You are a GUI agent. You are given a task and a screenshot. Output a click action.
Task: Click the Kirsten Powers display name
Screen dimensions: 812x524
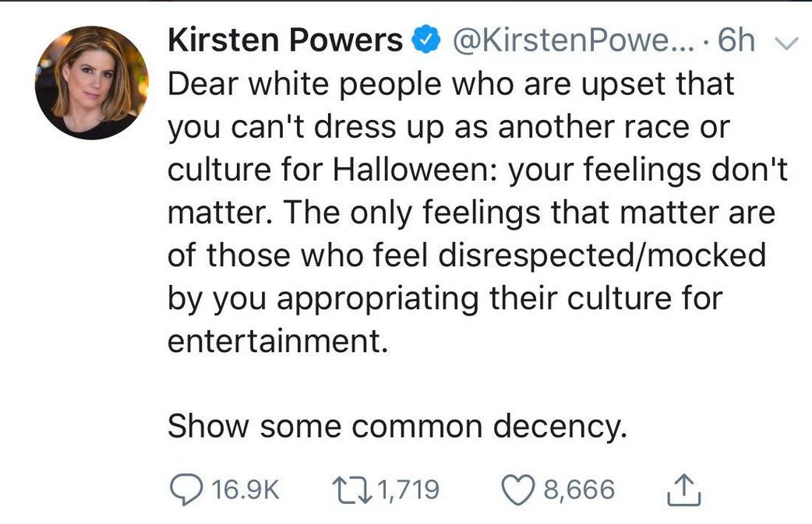pos(285,41)
